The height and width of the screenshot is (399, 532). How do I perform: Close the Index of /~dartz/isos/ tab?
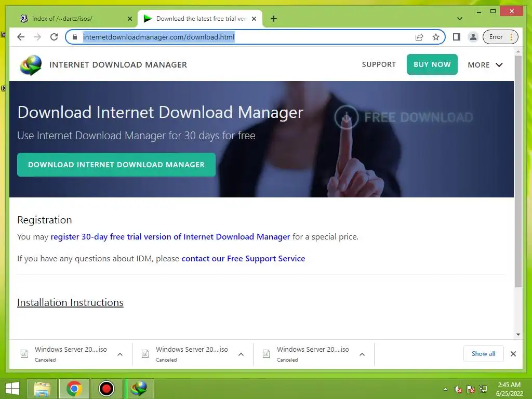click(129, 19)
